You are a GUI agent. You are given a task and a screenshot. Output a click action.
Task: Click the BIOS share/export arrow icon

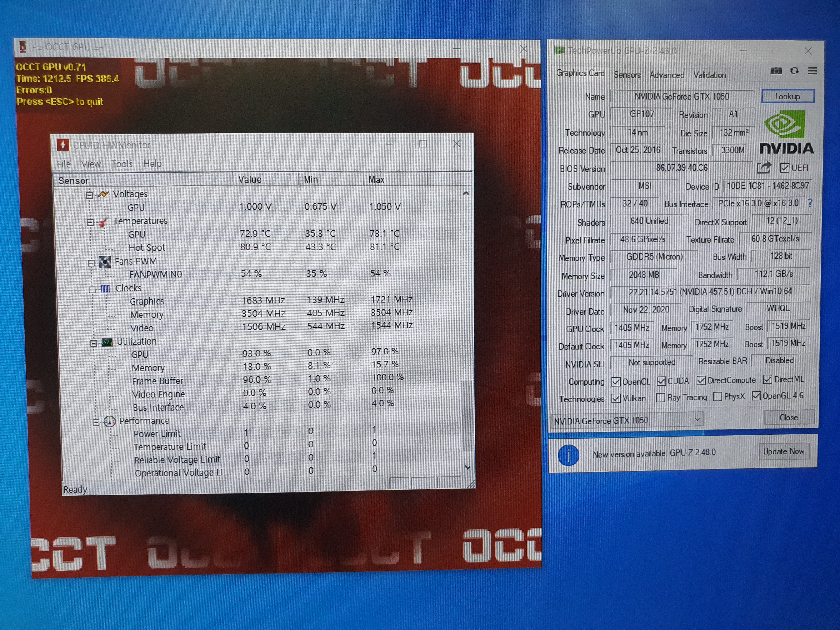[x=764, y=167]
